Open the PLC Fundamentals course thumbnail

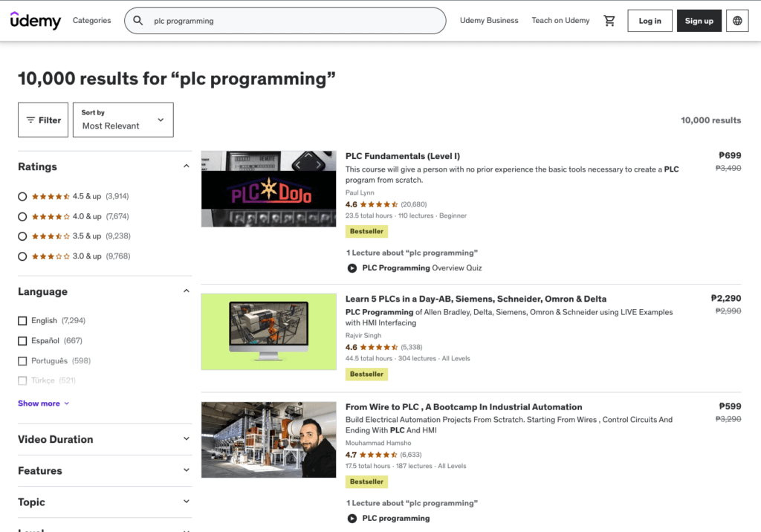point(268,189)
